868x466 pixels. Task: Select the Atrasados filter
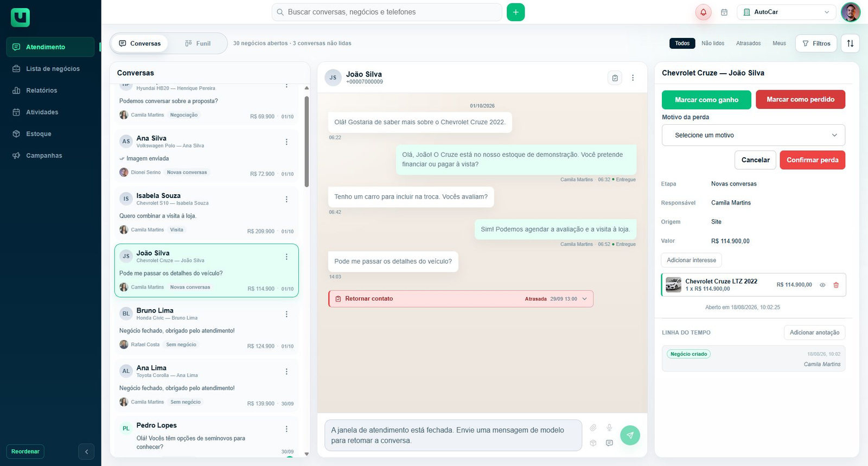tap(748, 43)
